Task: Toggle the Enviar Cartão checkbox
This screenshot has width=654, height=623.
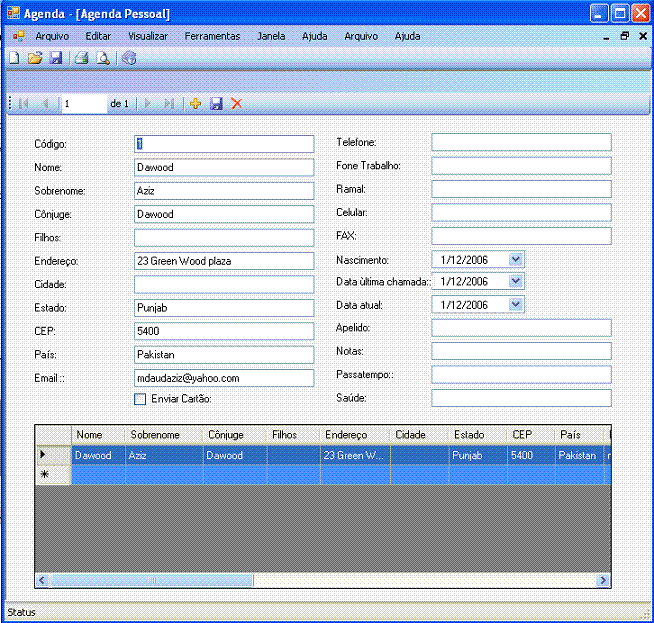Action: click(140, 399)
